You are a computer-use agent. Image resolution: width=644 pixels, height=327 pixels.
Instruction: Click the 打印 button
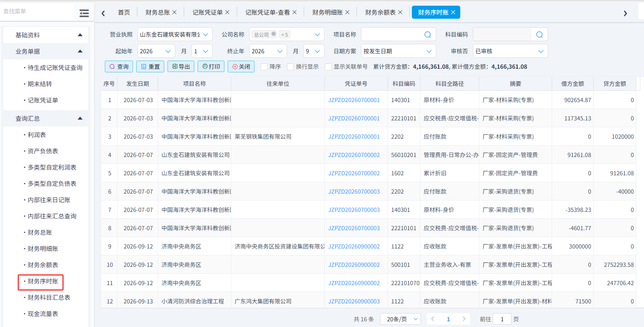pyautogui.click(x=211, y=66)
